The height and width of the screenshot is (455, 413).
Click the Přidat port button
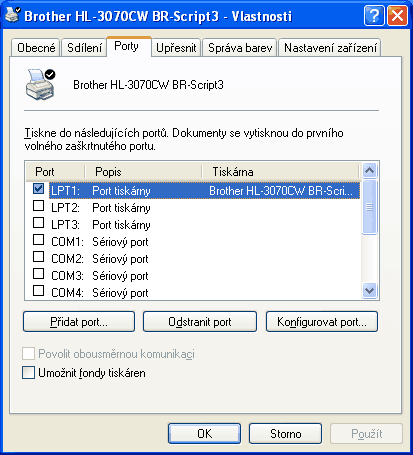pos(79,322)
